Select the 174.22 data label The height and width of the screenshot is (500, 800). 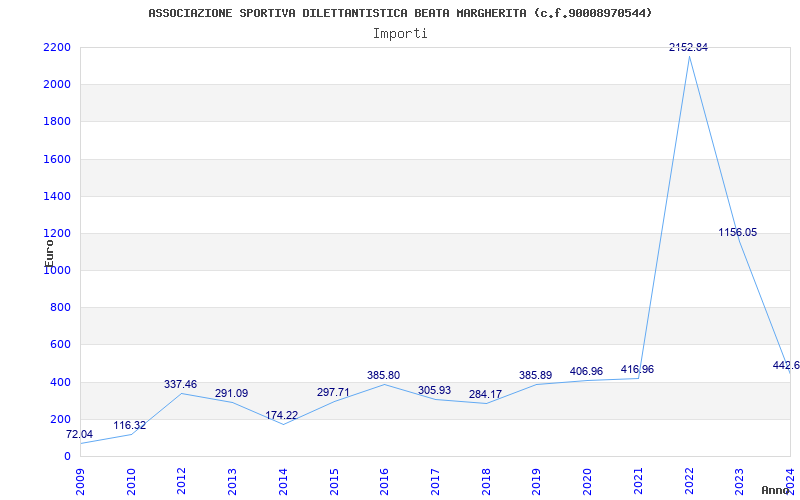click(x=281, y=415)
